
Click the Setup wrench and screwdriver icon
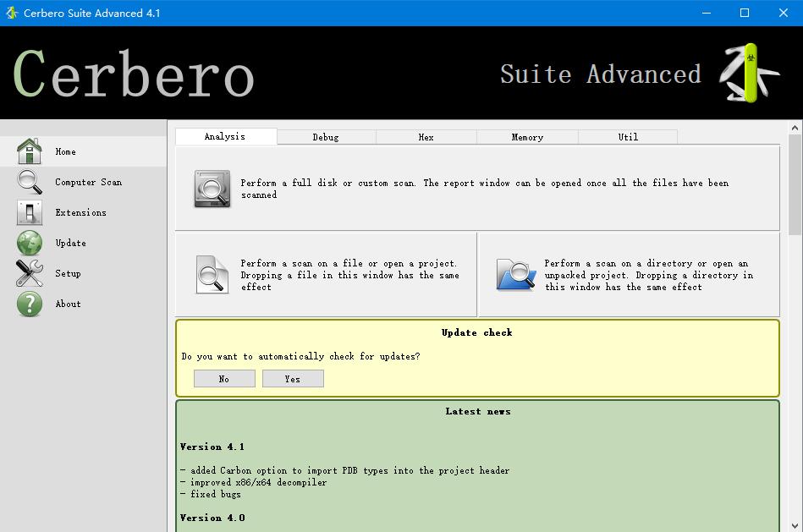tap(29, 273)
